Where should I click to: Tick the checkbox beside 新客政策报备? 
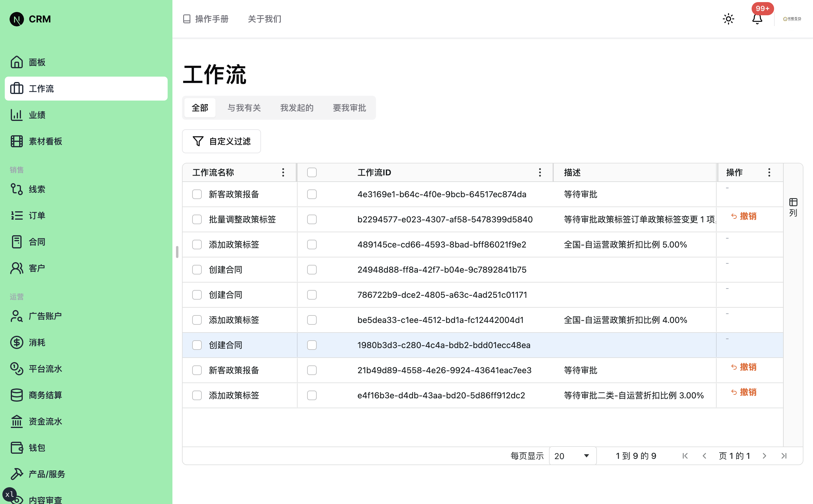click(197, 194)
